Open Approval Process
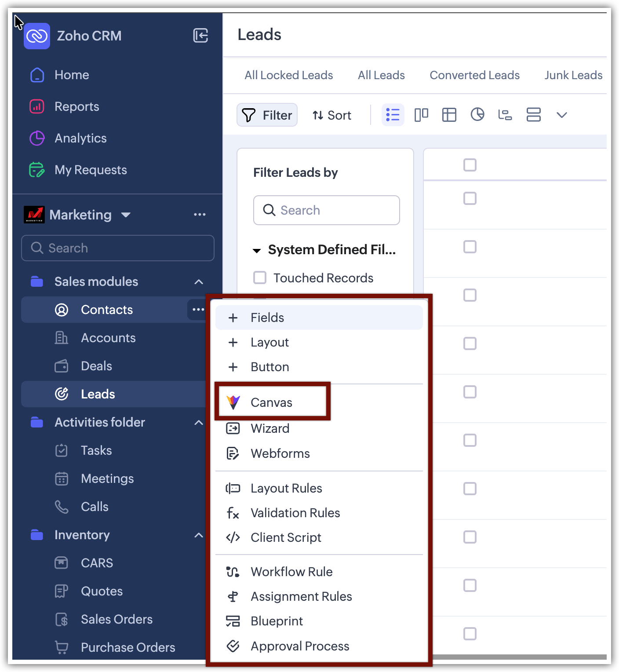The image size is (619, 672). point(300,646)
